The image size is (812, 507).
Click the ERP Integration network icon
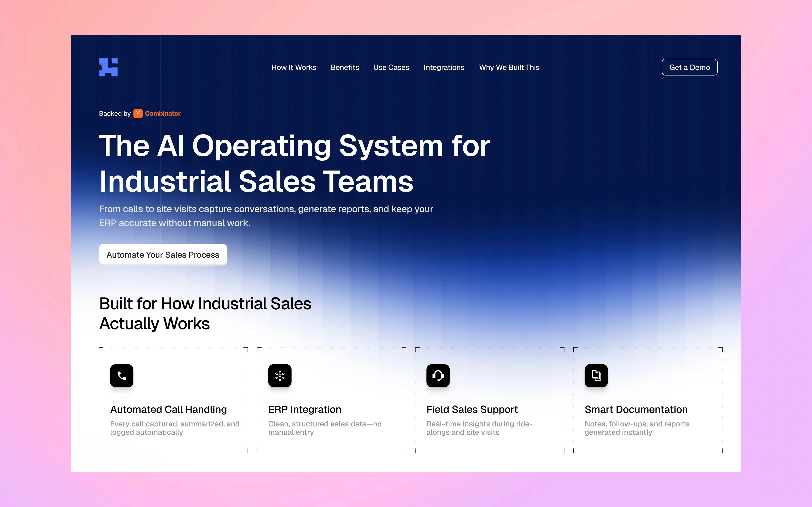(x=280, y=376)
